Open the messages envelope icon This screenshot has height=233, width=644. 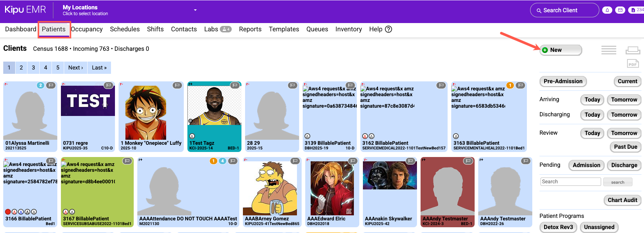click(620, 10)
